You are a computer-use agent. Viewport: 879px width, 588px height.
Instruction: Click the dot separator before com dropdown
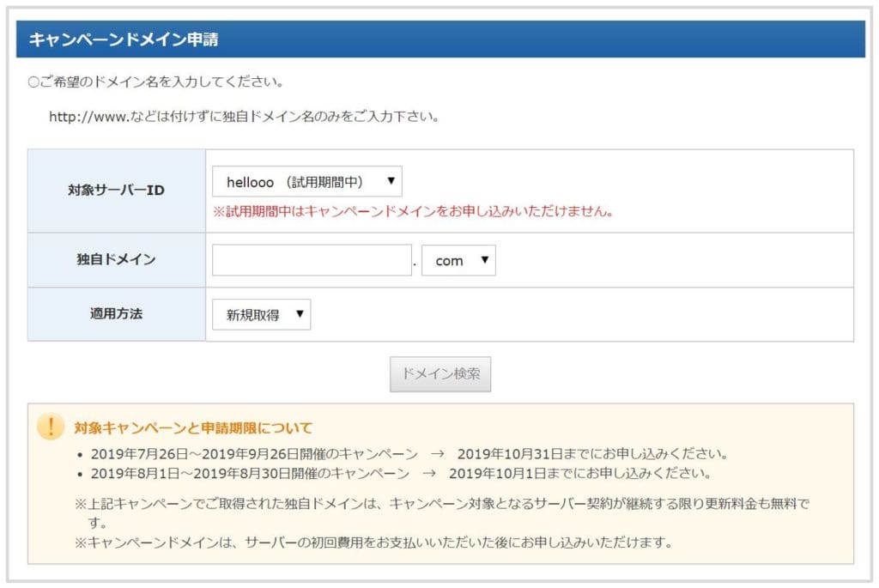(415, 263)
